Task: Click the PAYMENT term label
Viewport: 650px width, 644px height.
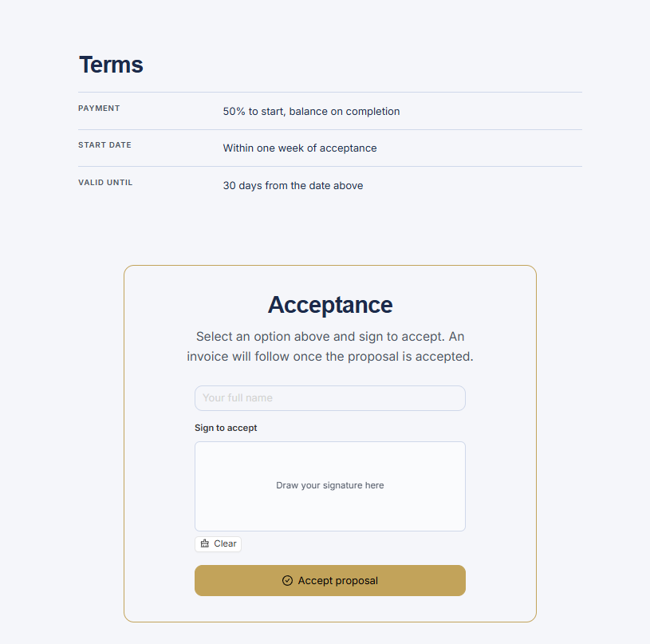Action: click(x=99, y=109)
